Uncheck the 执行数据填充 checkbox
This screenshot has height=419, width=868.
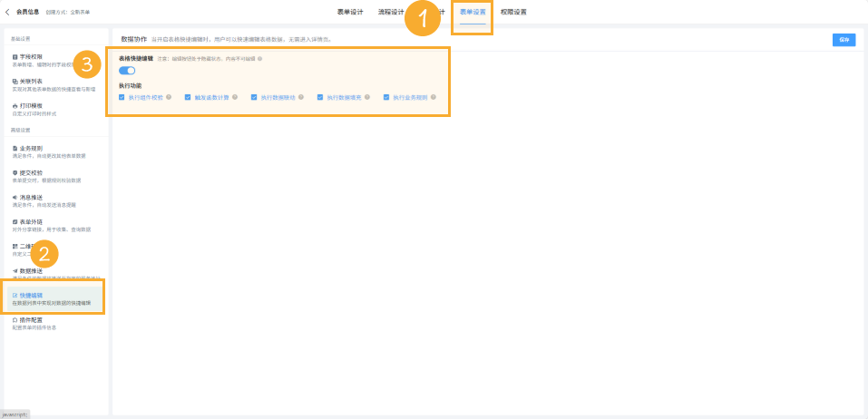tap(320, 97)
